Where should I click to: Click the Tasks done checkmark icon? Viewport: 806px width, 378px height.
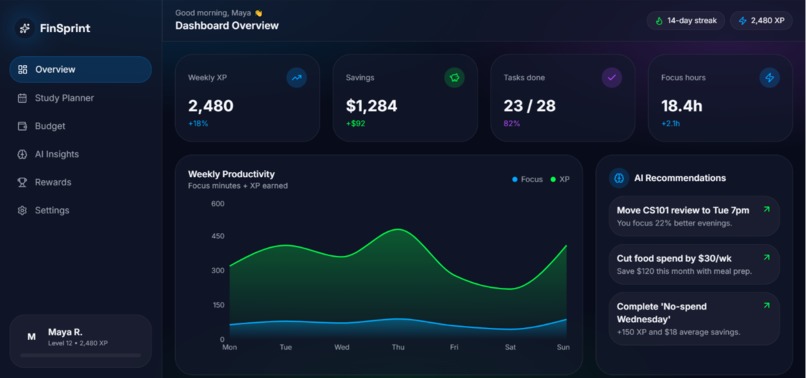click(x=612, y=78)
